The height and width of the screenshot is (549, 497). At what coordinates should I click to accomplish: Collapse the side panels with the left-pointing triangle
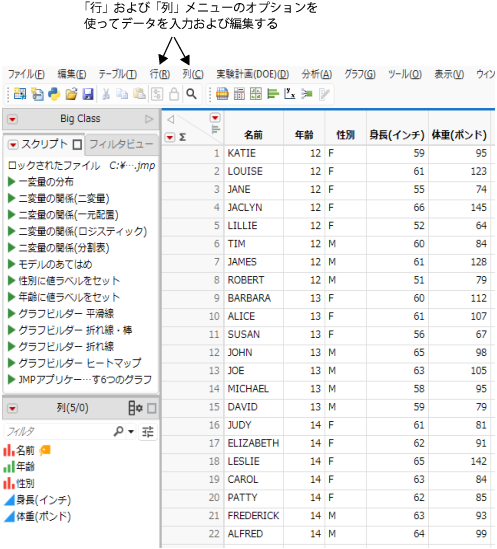(171, 119)
